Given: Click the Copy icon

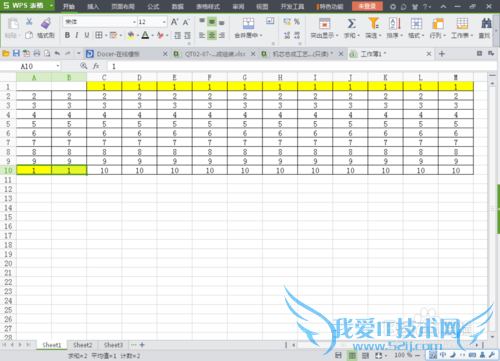Looking at the screenshot, I should tap(29, 35).
